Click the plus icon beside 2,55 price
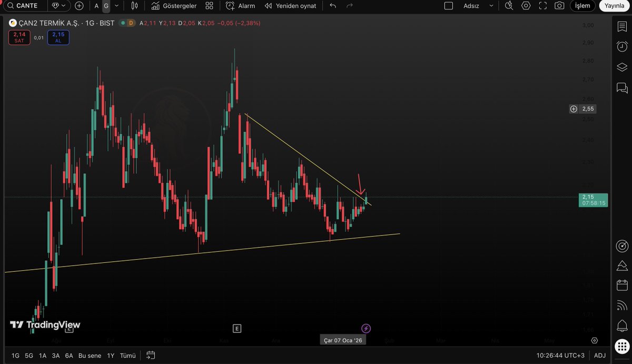The image size is (632, 364). 574,109
